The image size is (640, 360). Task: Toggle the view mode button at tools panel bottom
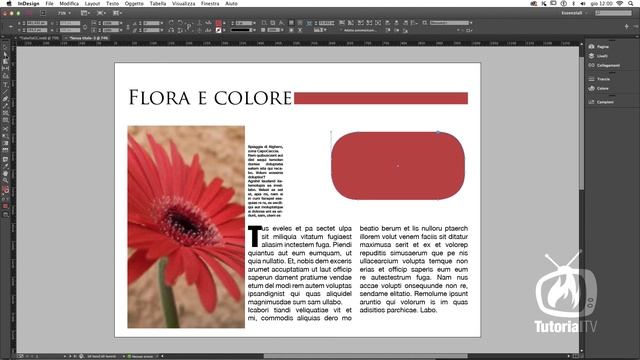[x=5, y=214]
